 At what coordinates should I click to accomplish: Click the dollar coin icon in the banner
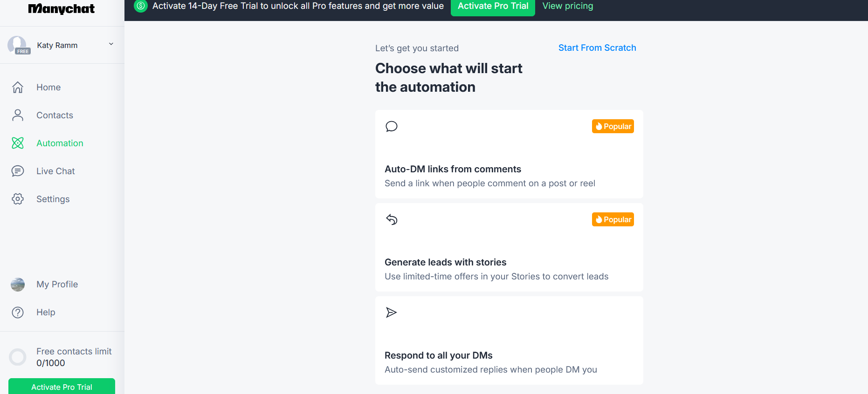141,6
